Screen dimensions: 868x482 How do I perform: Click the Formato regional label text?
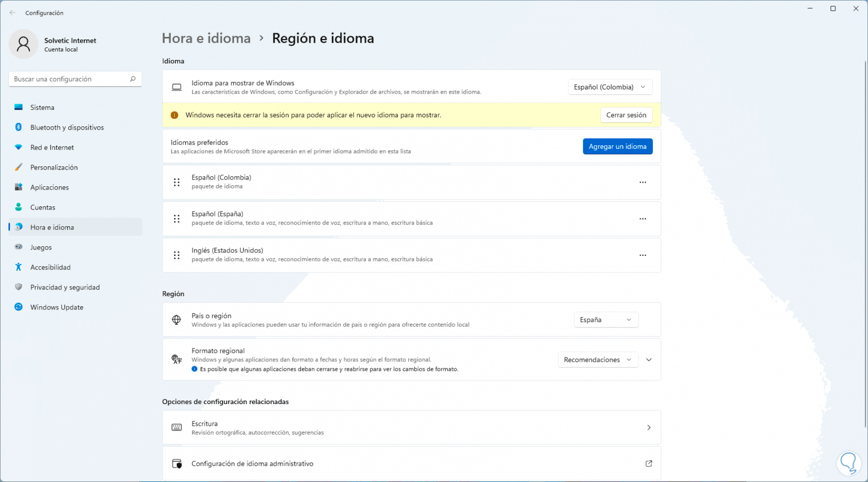coord(218,350)
